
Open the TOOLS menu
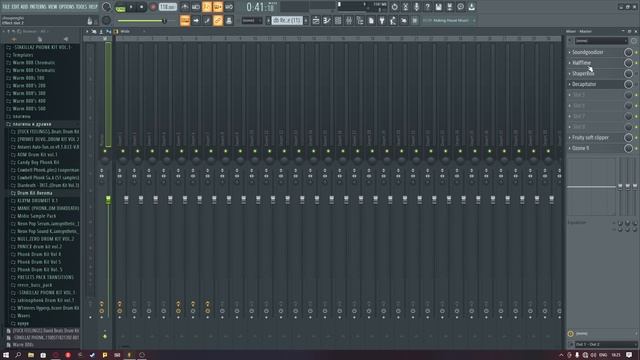click(82, 7)
